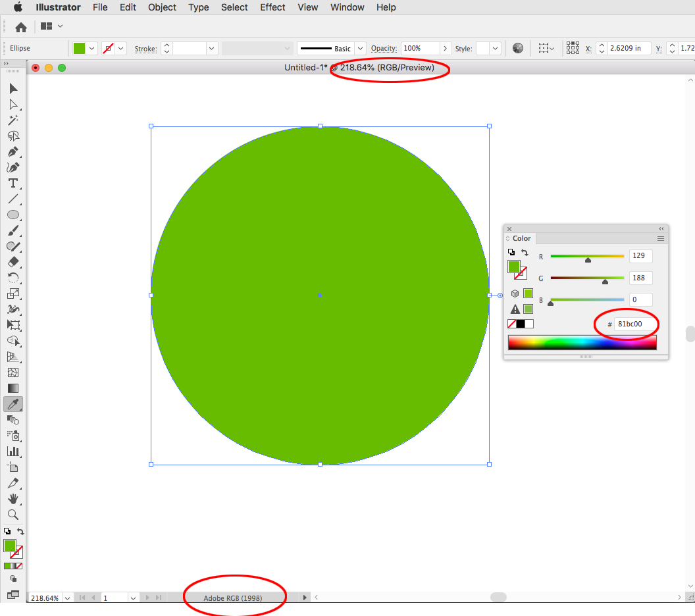
Task: Expand the Basic brush definition dropdown
Action: point(359,48)
